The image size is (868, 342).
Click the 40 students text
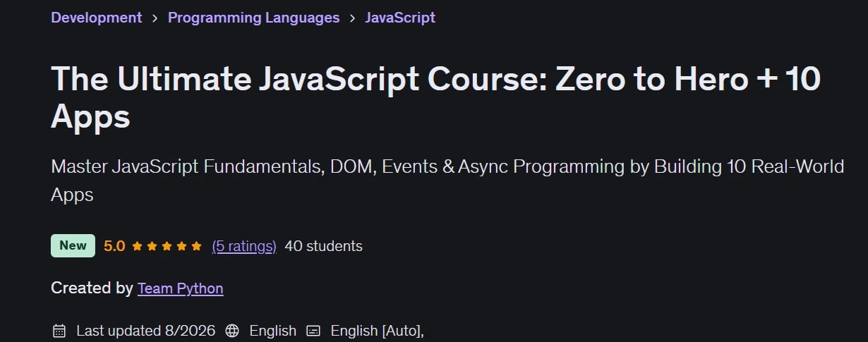click(x=323, y=246)
